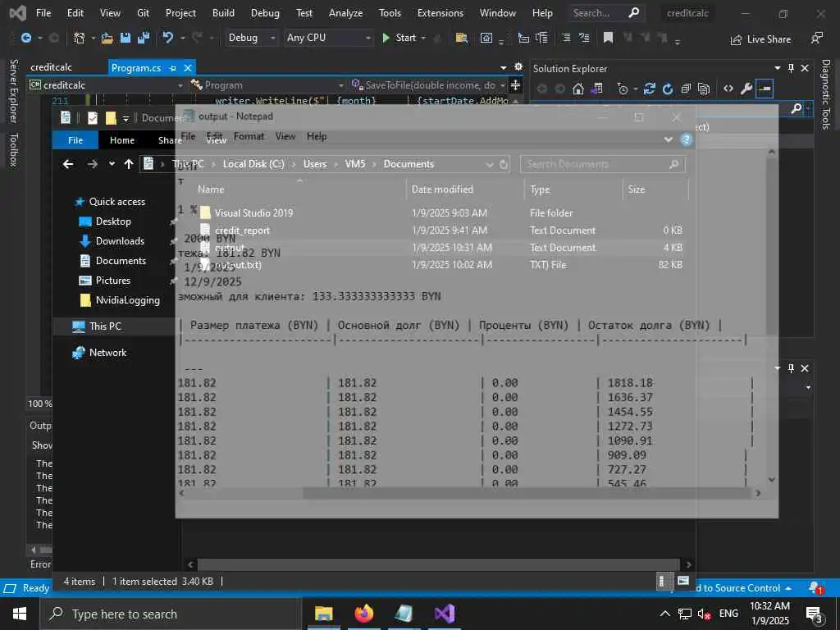Open Downloads in the navigation pane
Viewport: 840px width, 630px height.
[120, 241]
